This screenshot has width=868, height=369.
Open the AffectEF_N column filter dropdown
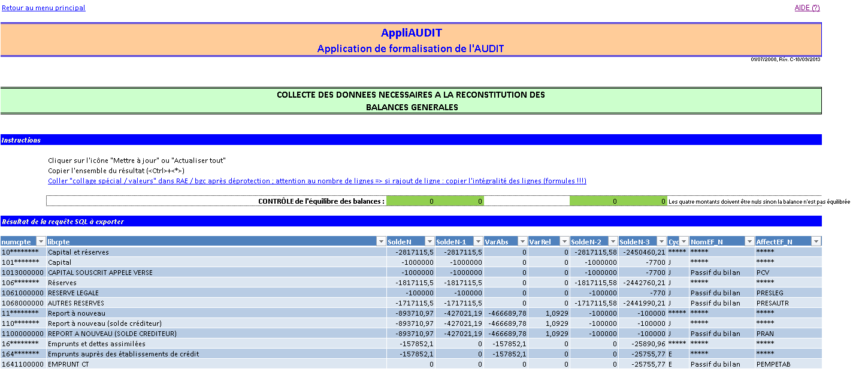click(816, 241)
